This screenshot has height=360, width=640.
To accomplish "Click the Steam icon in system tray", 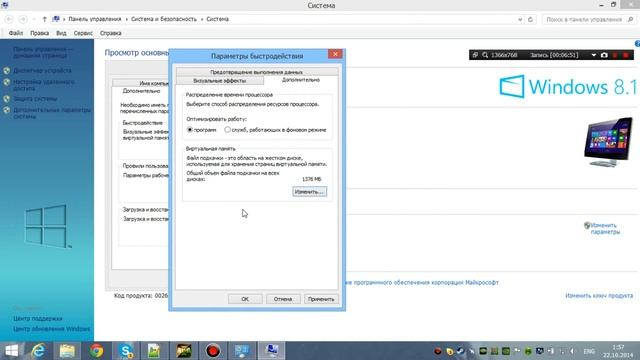I will pos(460,351).
